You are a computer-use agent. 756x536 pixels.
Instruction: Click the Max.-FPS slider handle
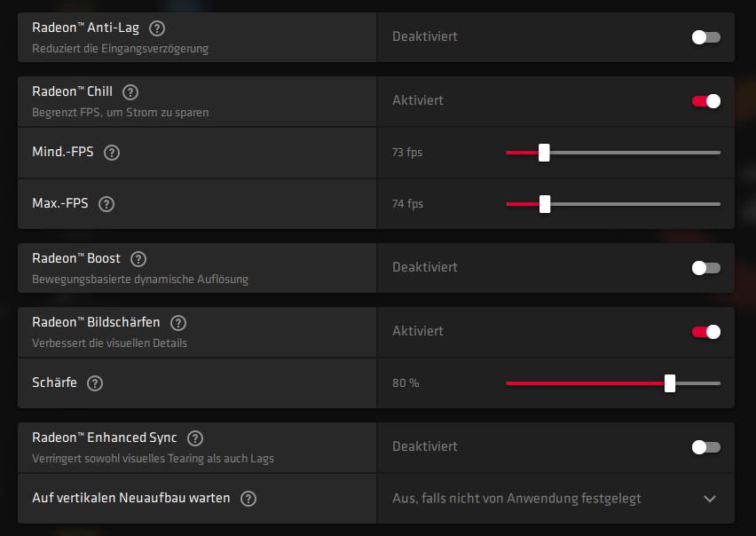pyautogui.click(x=545, y=204)
